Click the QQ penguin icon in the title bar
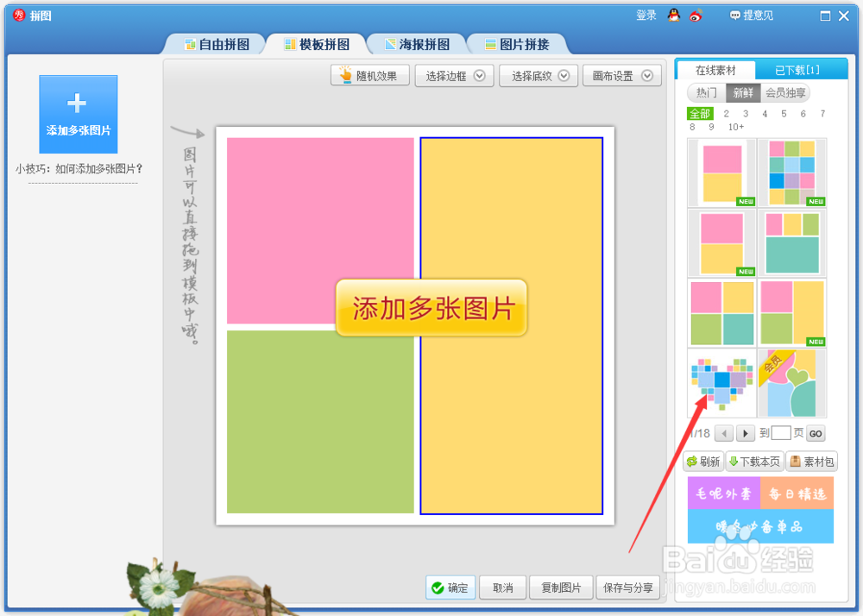The height and width of the screenshot is (616, 863). [675, 15]
